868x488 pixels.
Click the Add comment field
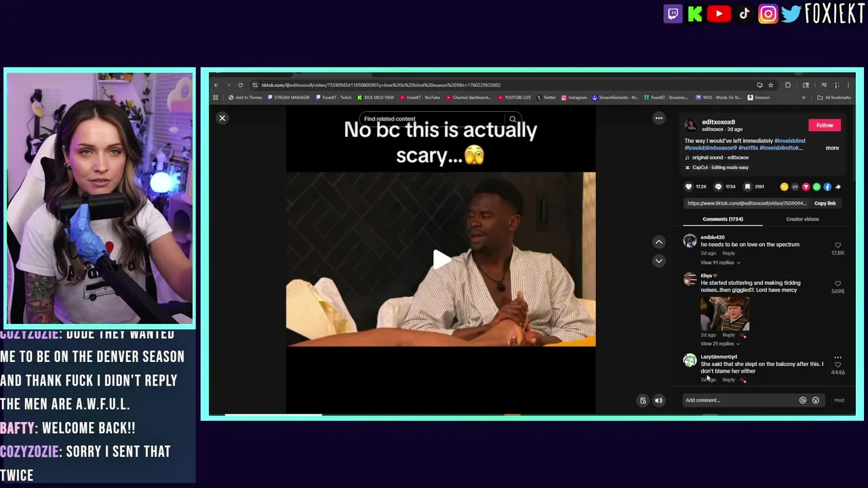(739, 401)
